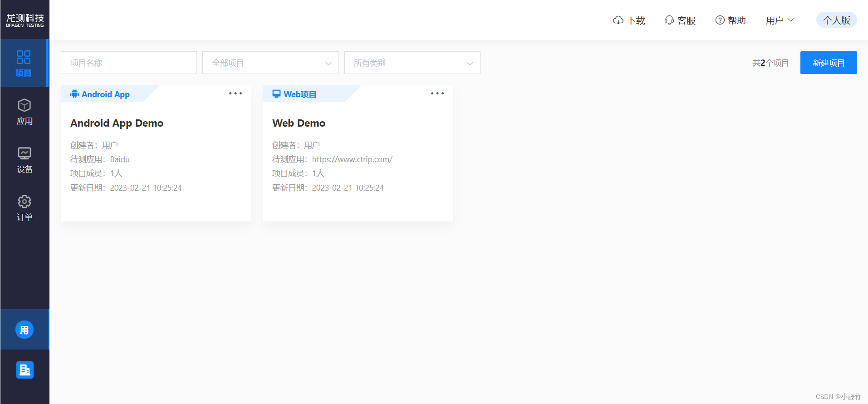
Task: Click the 客服 headset icon
Action: [669, 20]
